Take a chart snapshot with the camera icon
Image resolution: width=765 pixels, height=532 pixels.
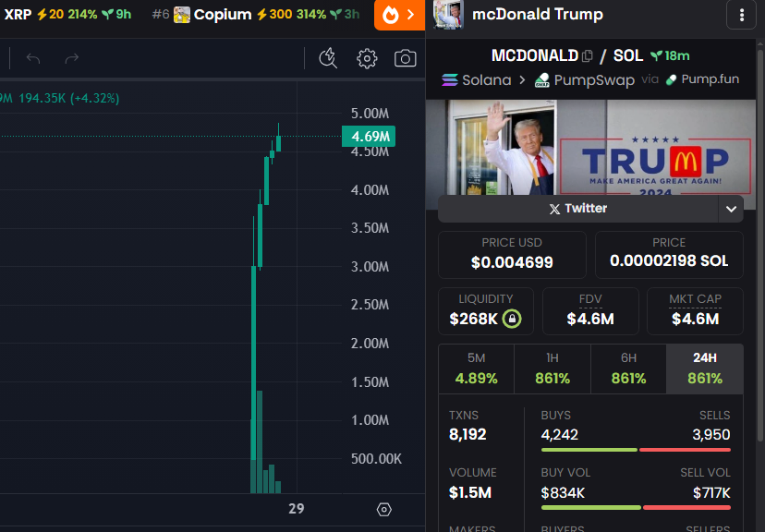405,58
